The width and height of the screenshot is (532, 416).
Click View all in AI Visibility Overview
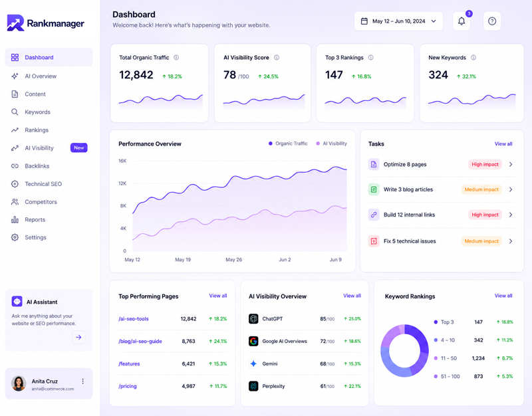pyautogui.click(x=352, y=296)
